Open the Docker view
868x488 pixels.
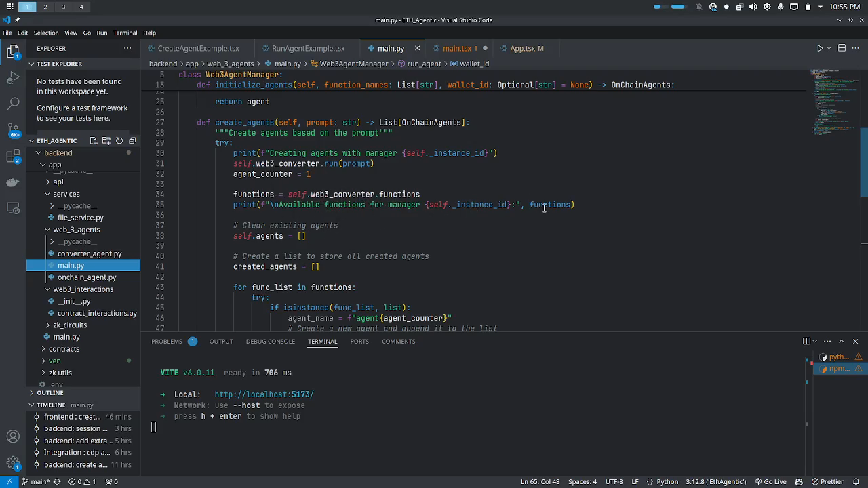13,182
